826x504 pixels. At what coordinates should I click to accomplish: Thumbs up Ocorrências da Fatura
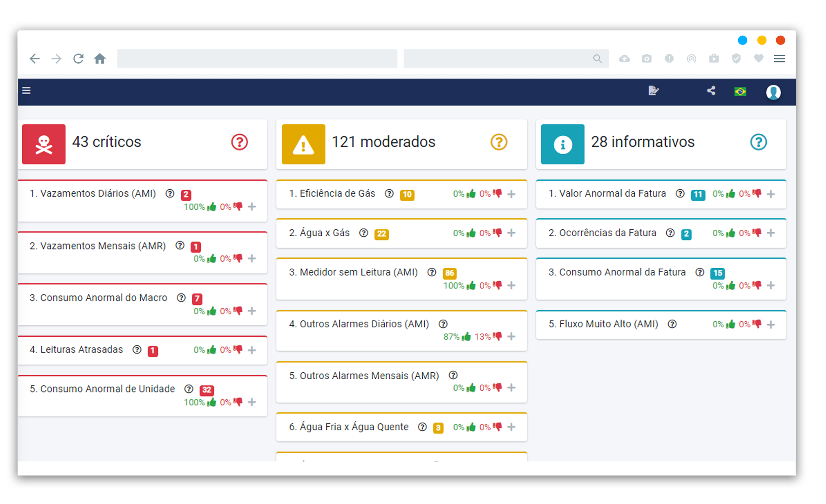[x=730, y=233]
